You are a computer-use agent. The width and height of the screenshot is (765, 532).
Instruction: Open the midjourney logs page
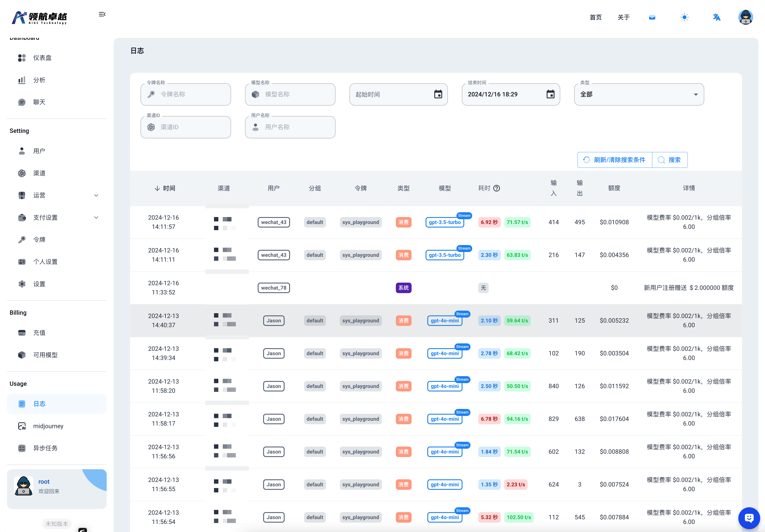(x=48, y=426)
